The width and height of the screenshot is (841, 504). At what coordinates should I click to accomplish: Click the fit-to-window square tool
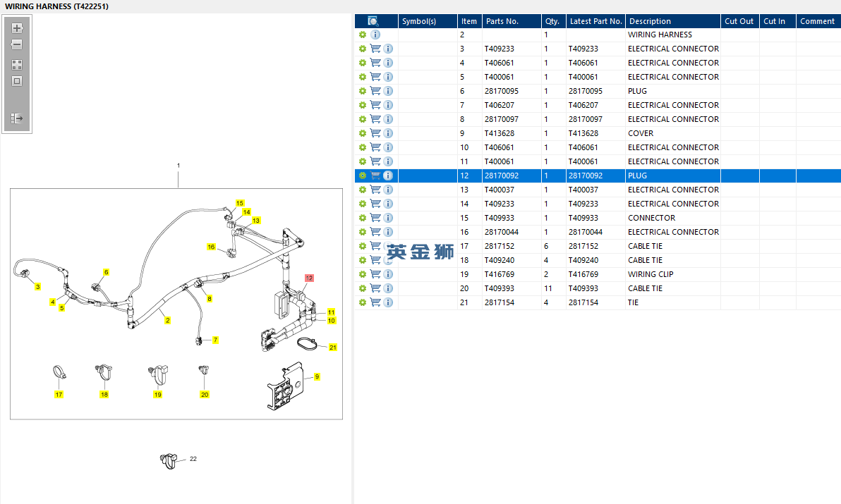tap(17, 81)
